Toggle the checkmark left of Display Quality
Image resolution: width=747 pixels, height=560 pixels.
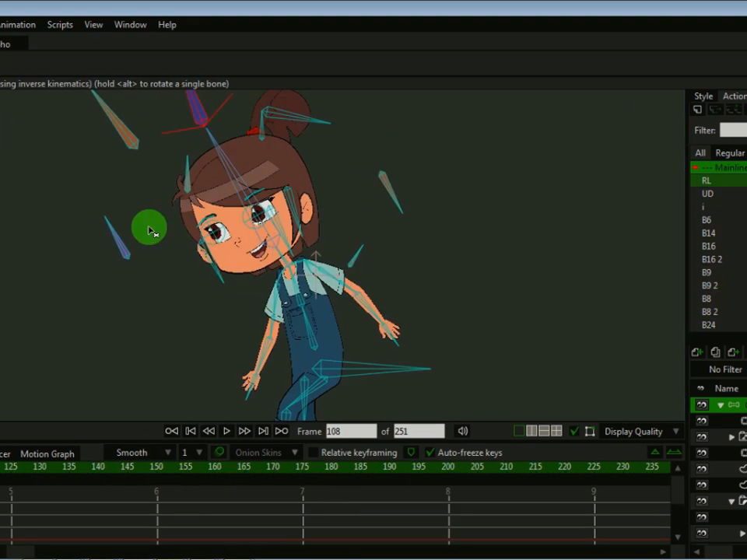point(574,432)
